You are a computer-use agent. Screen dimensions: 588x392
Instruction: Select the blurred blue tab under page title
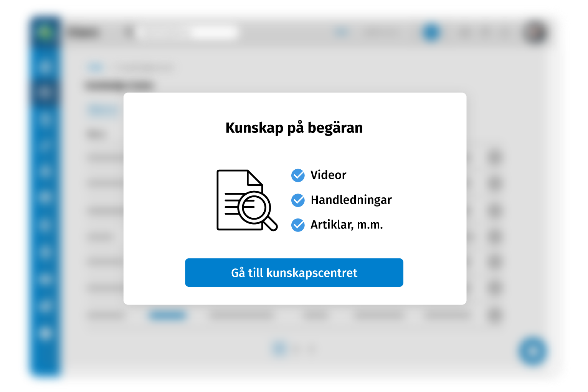pyautogui.click(x=102, y=111)
